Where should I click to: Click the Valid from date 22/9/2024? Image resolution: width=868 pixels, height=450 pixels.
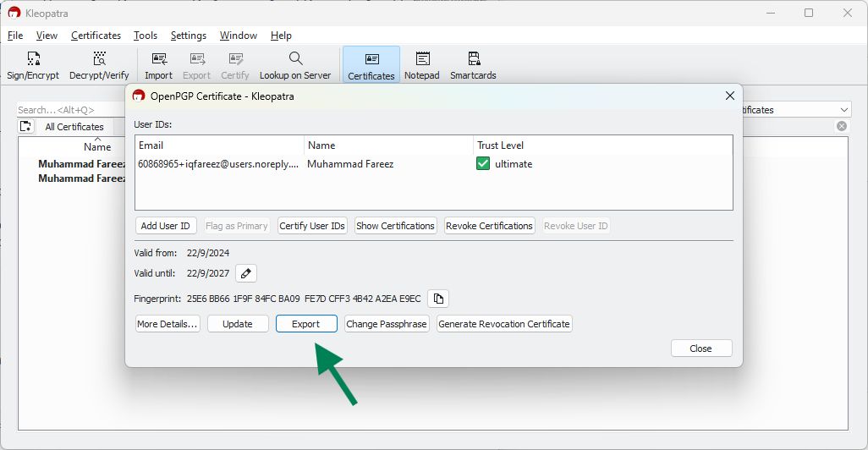[x=208, y=253]
